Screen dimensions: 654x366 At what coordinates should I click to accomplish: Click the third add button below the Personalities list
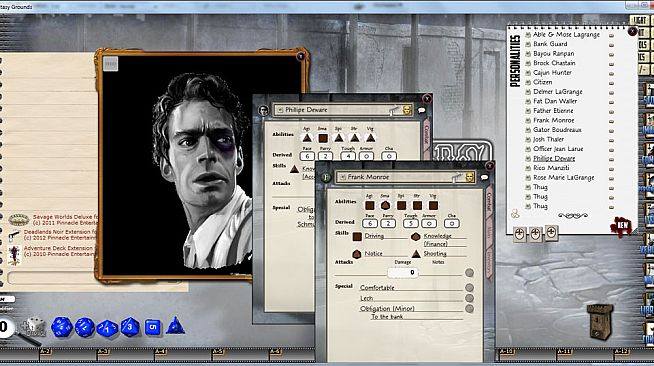(551, 233)
